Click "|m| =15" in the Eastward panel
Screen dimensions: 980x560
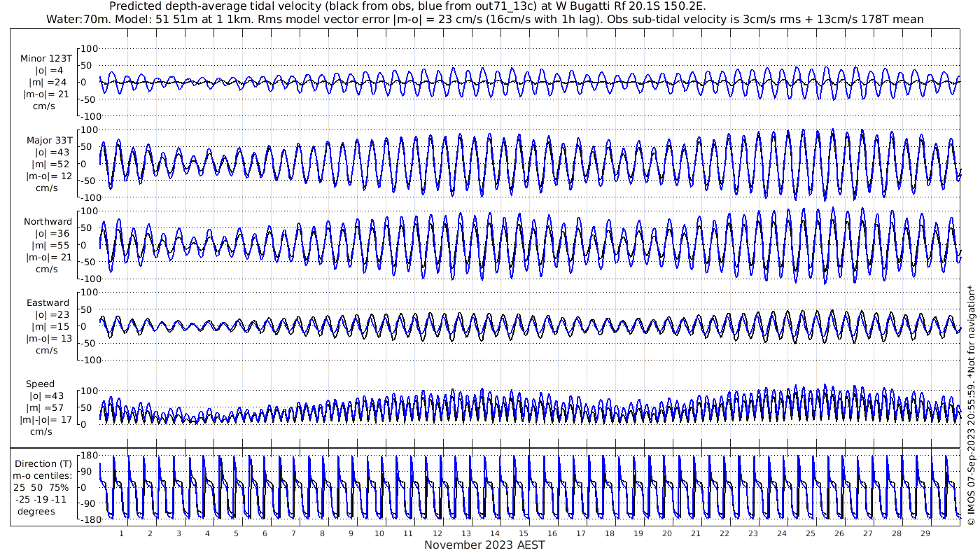point(50,327)
